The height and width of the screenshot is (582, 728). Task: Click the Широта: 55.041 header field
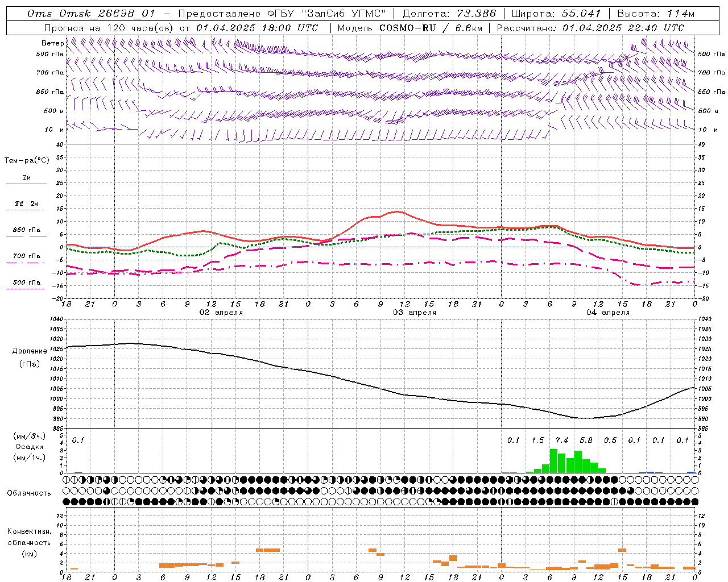click(556, 14)
